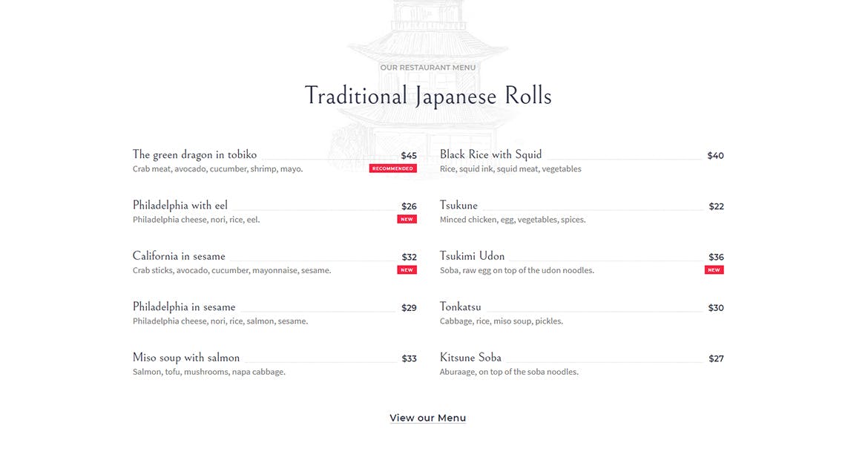This screenshot has width=868, height=475.
Task: Click the $45 price of green dragon
Action: (x=409, y=156)
